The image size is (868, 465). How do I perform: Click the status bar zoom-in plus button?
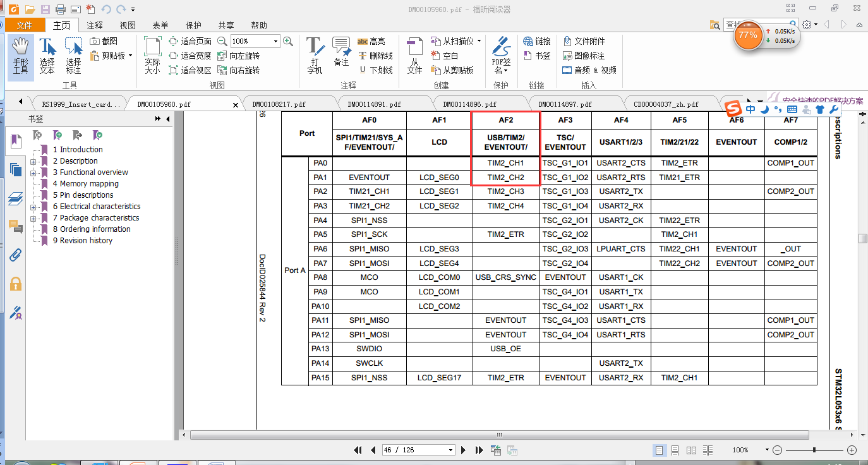[x=852, y=450]
